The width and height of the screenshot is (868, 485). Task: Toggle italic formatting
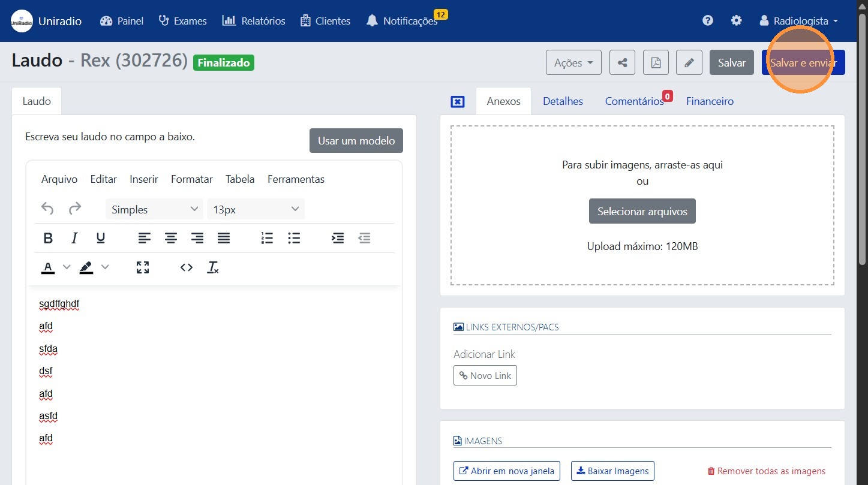[74, 238]
